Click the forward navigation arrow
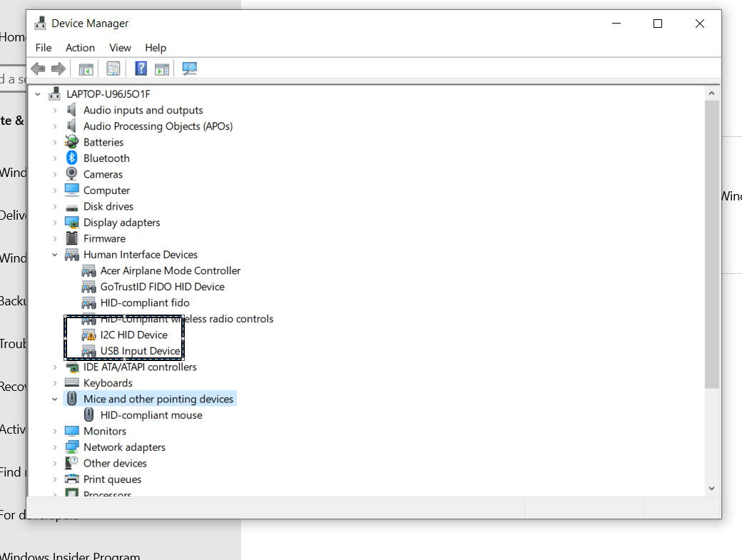This screenshot has height=560, width=742. [x=59, y=68]
